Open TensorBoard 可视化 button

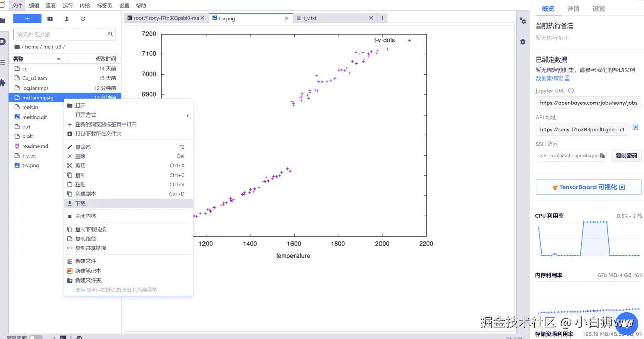[x=589, y=187]
